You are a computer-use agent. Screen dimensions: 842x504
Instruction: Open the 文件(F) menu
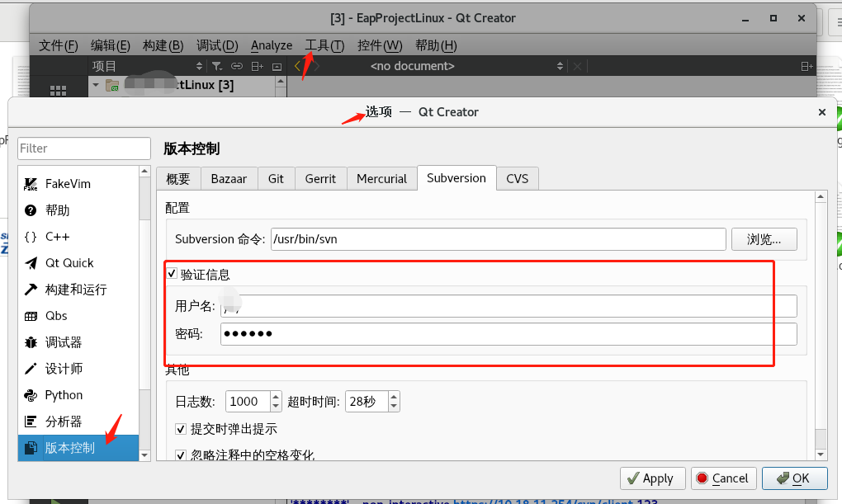(x=58, y=45)
